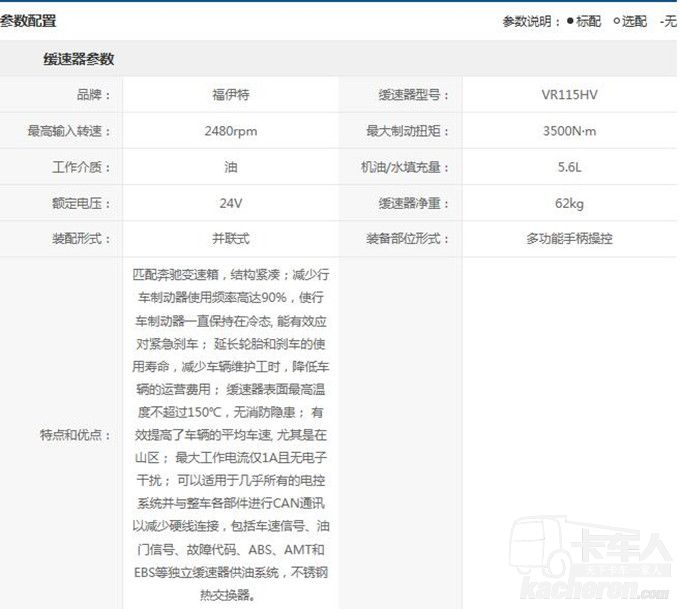Click the value 多功能手柄操控

569,239
